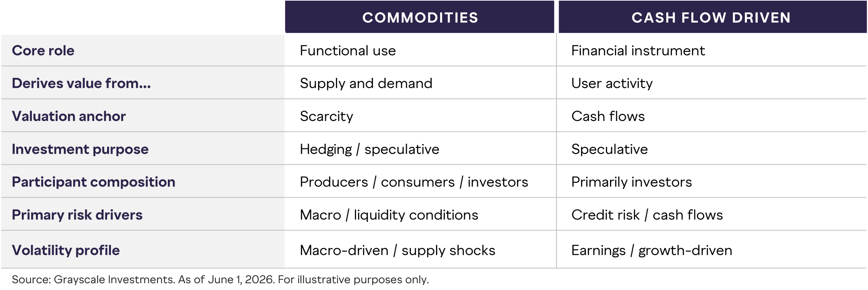Click the Primary risk drivers label
Viewport: 868px width, 290px height.
click(x=77, y=215)
